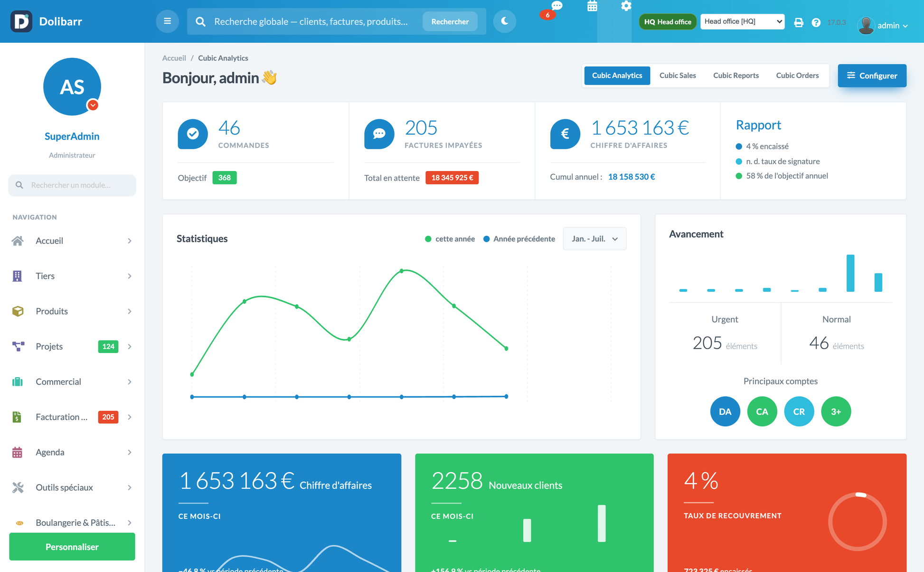The image size is (924, 572).
Task: Expand the Accueil menu chevron
Action: (x=129, y=241)
